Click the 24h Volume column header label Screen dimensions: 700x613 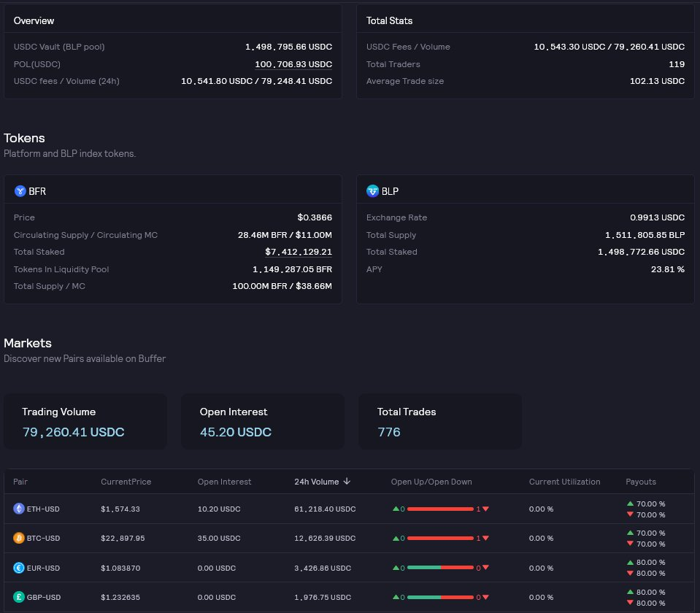(x=317, y=482)
